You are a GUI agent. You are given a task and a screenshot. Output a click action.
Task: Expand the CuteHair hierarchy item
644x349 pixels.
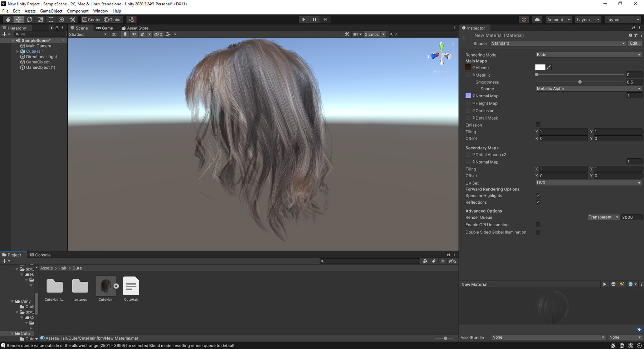click(18, 52)
